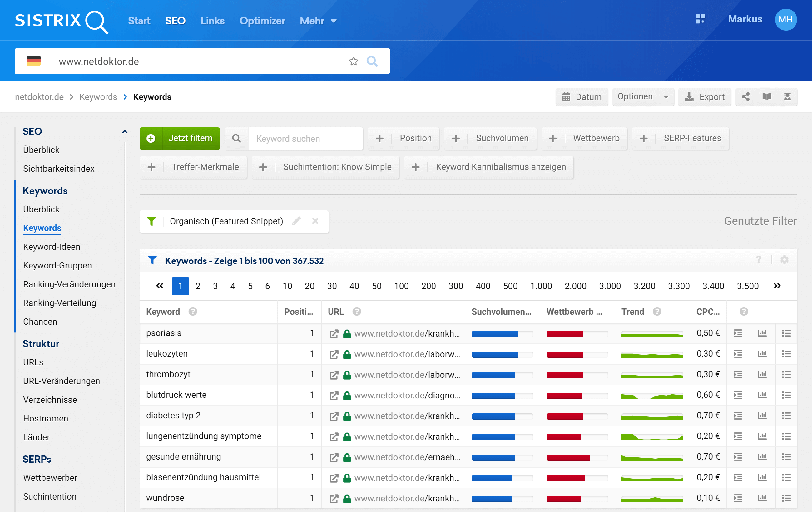Click the blue search magnifier icon
This screenshot has height=512, width=812.
(x=372, y=61)
